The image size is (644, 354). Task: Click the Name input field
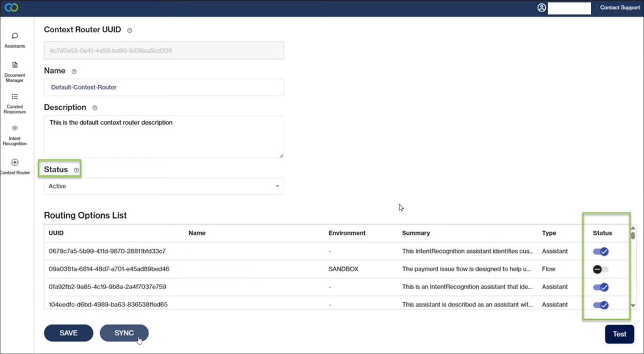pyautogui.click(x=164, y=87)
